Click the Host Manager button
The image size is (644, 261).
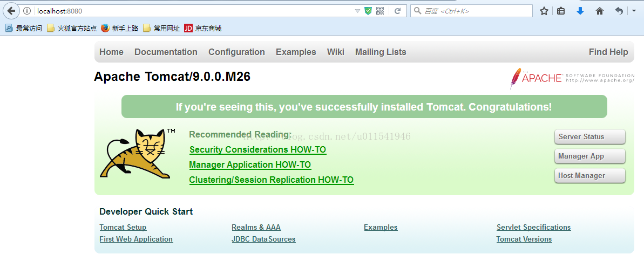tap(590, 176)
